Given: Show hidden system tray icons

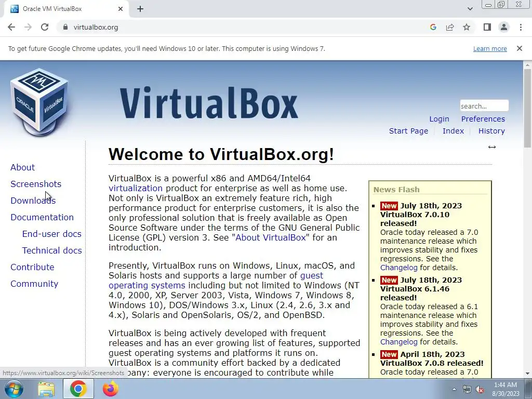Looking at the screenshot, I should click(454, 389).
